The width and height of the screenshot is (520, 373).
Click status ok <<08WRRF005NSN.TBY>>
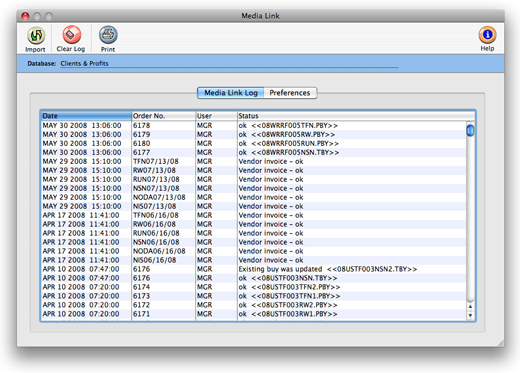pos(289,153)
